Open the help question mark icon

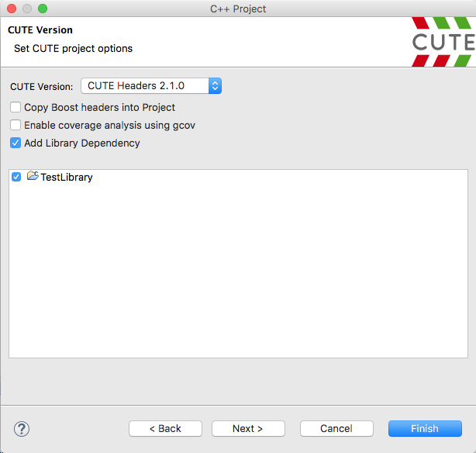pyautogui.click(x=22, y=429)
